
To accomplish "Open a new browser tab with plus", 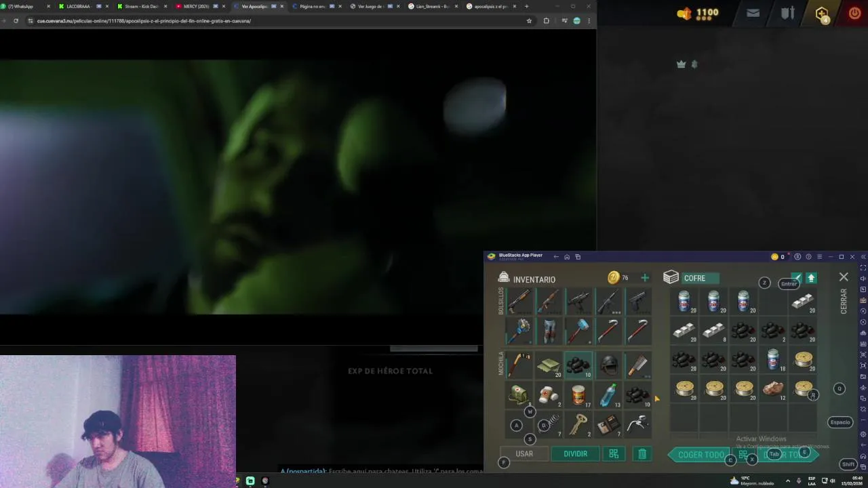I will tap(527, 6).
